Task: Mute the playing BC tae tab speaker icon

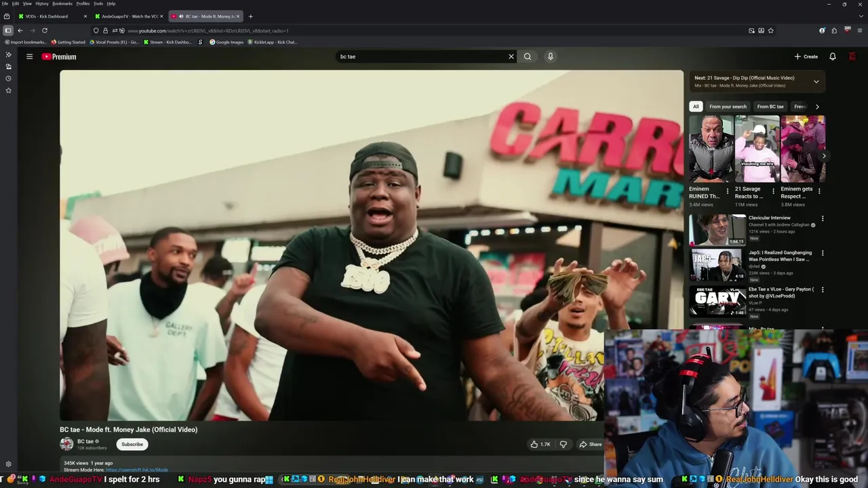Action: [x=181, y=16]
